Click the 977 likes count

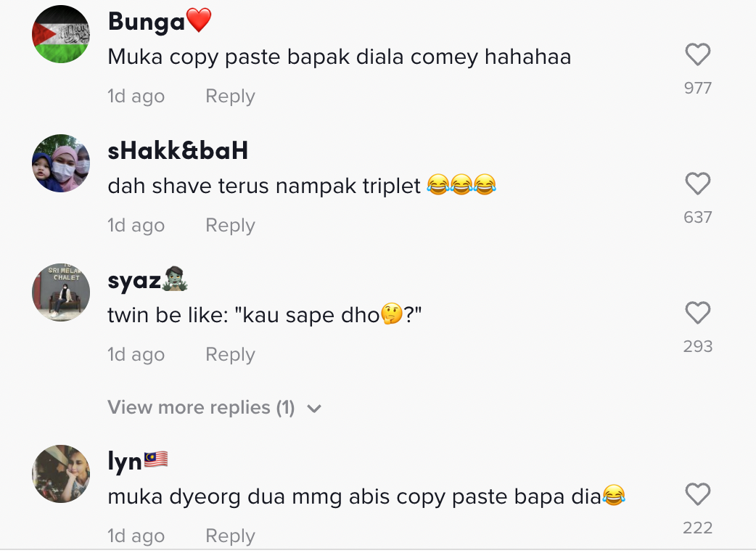tap(698, 88)
